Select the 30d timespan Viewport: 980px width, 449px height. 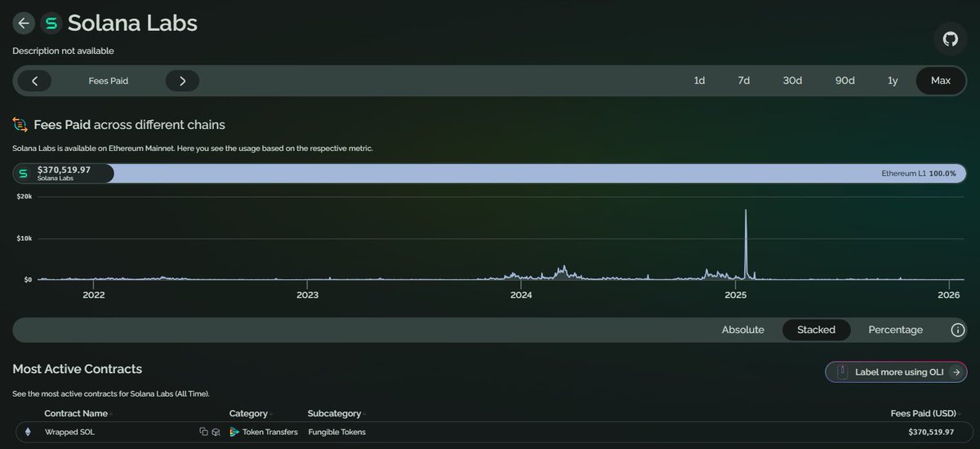792,81
